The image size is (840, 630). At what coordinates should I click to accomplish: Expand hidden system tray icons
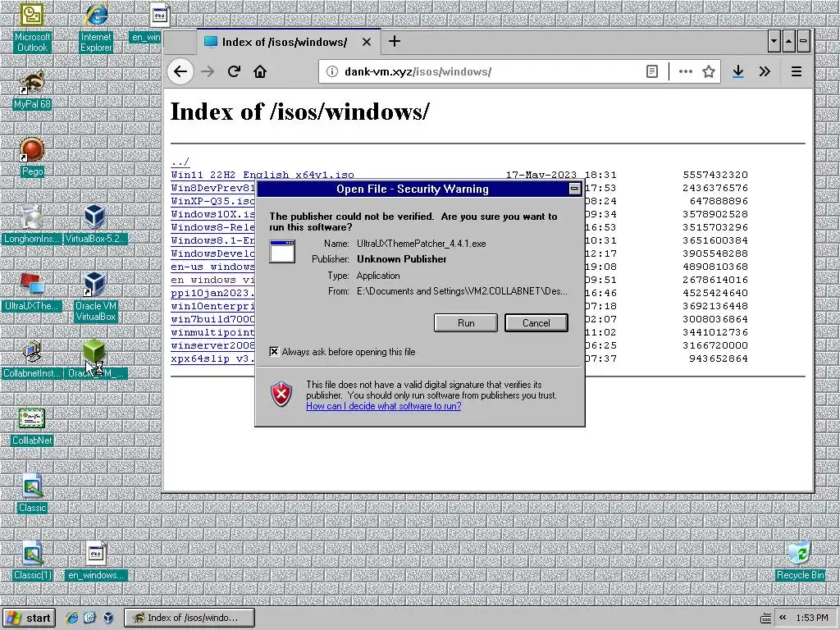coord(783,618)
